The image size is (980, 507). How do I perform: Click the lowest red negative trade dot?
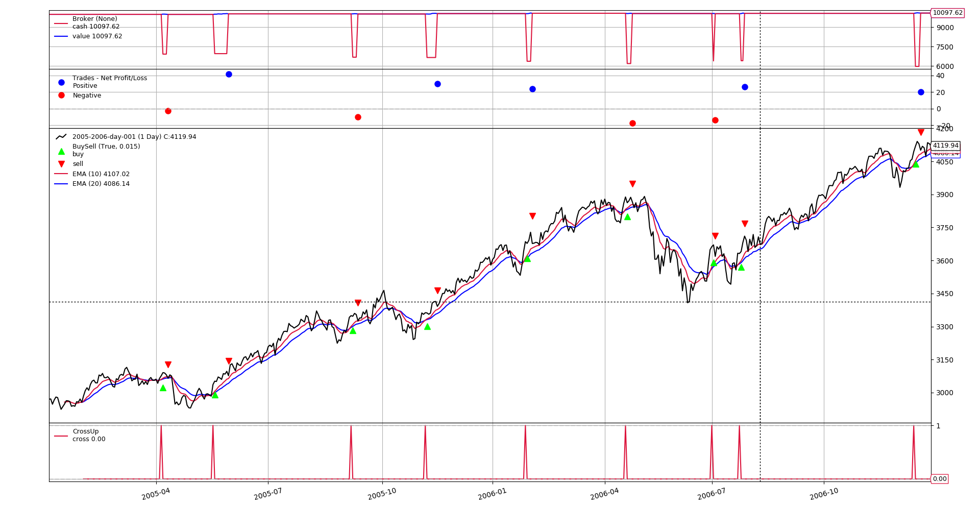click(x=632, y=123)
